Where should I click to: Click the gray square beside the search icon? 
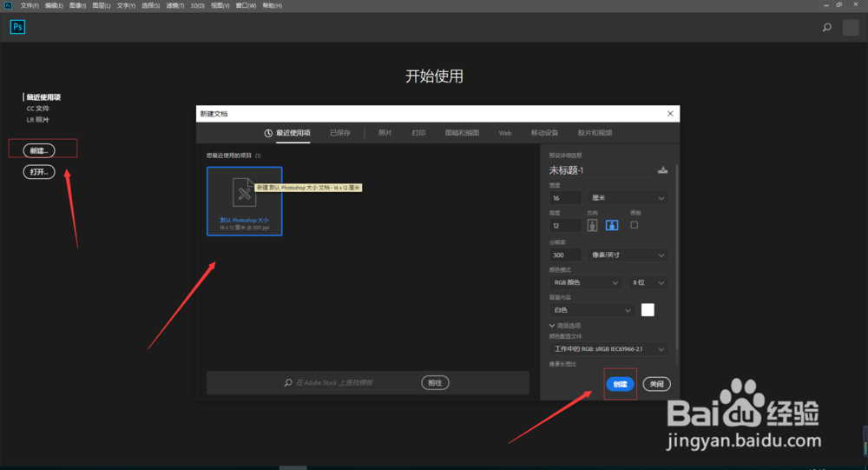(x=851, y=27)
